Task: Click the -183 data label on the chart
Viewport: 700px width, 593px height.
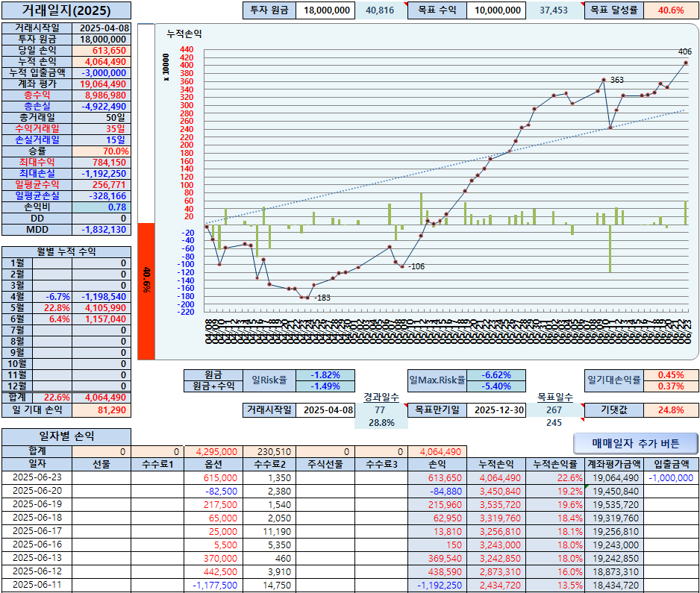Action: coord(322,298)
